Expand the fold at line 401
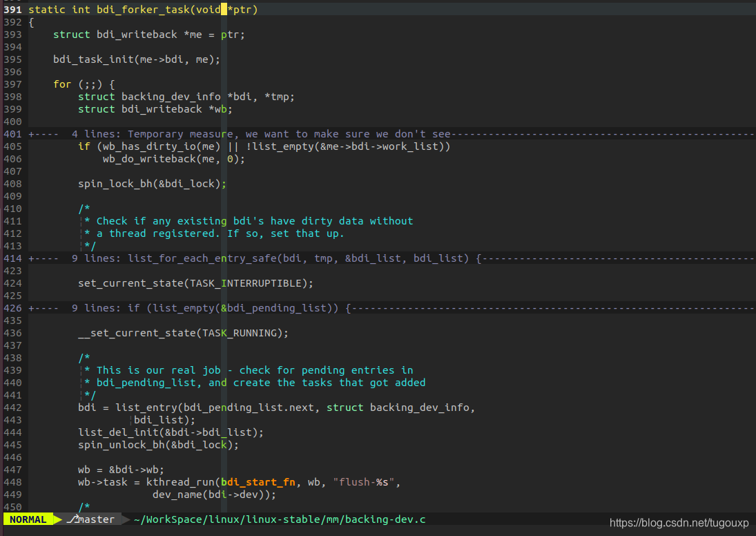The image size is (756, 536). [x=391, y=134]
